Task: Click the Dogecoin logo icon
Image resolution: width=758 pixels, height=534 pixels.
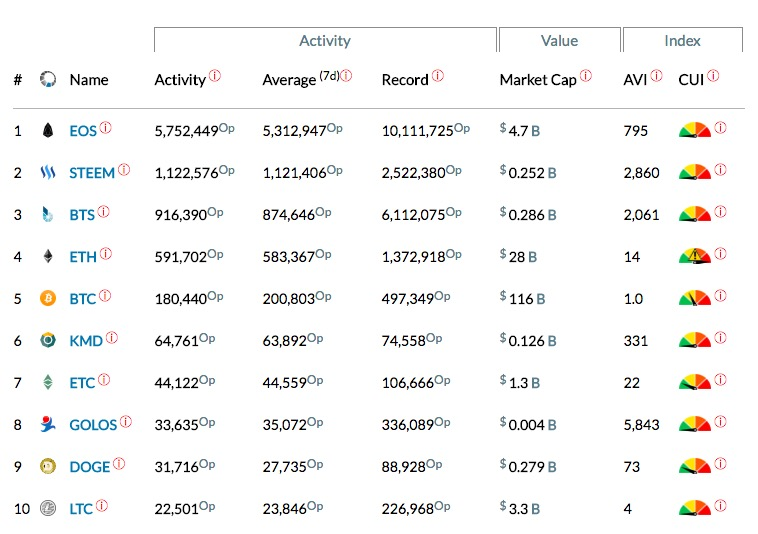Action: click(x=47, y=466)
